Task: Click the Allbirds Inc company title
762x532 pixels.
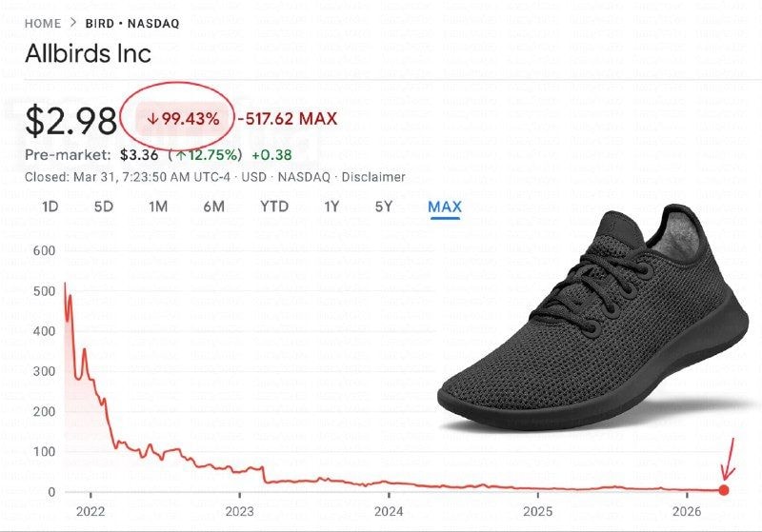Action: pos(88,53)
